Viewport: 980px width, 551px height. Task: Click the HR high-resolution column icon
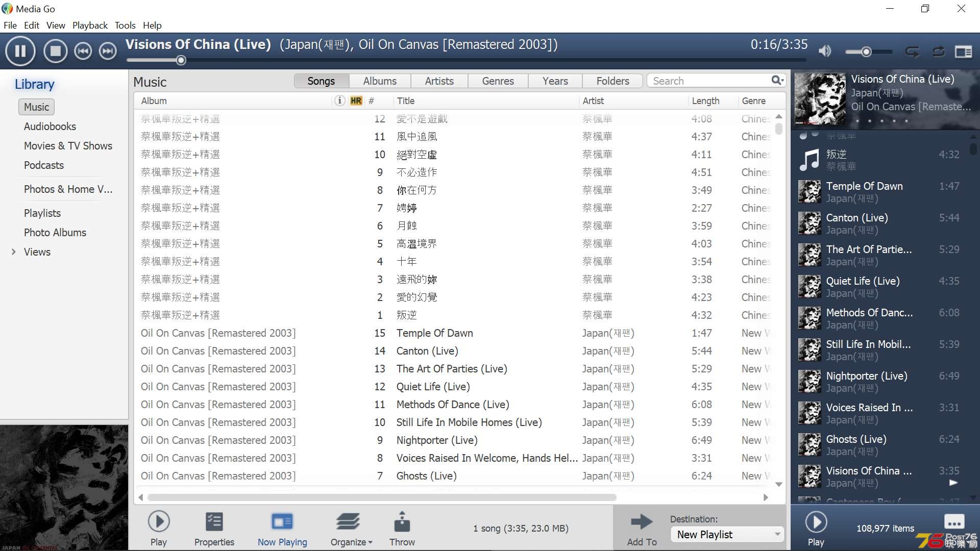(x=356, y=101)
